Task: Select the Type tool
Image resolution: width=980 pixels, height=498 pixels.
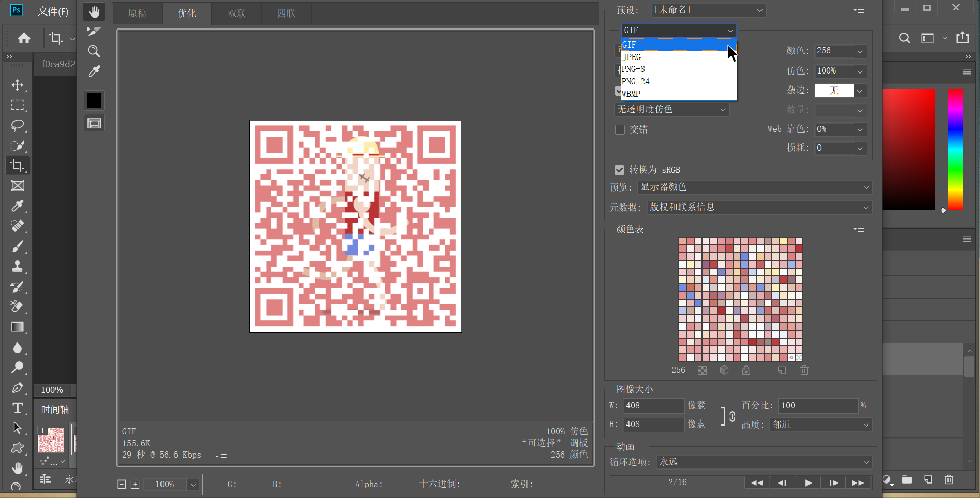Action: point(18,408)
